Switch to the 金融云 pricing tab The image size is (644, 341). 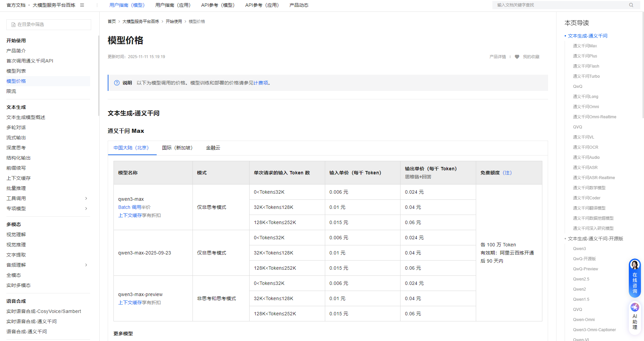pyautogui.click(x=213, y=148)
